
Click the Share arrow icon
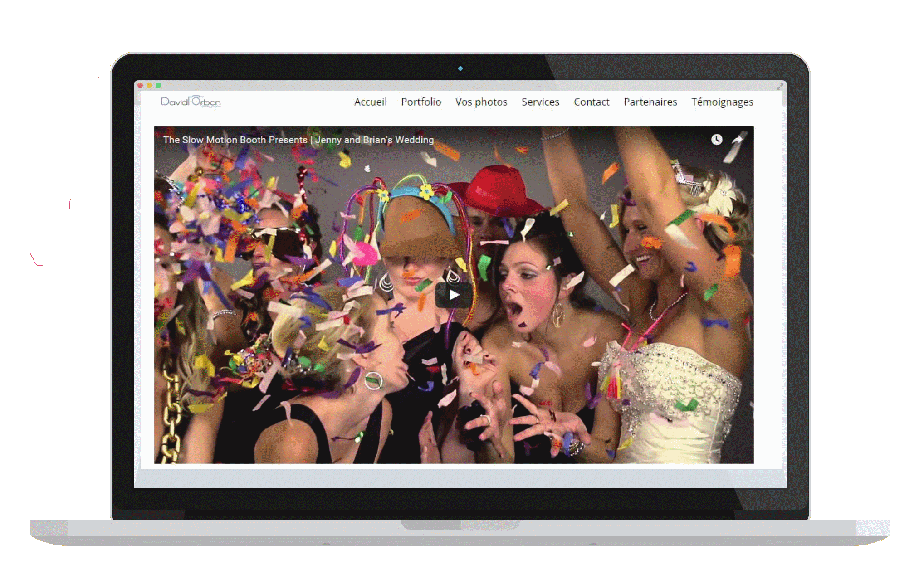coord(738,140)
